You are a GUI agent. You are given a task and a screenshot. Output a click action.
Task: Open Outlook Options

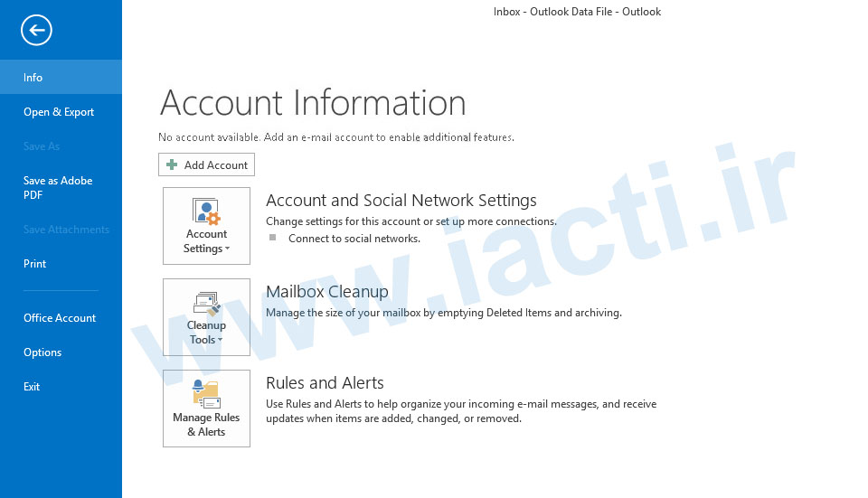[x=42, y=352]
